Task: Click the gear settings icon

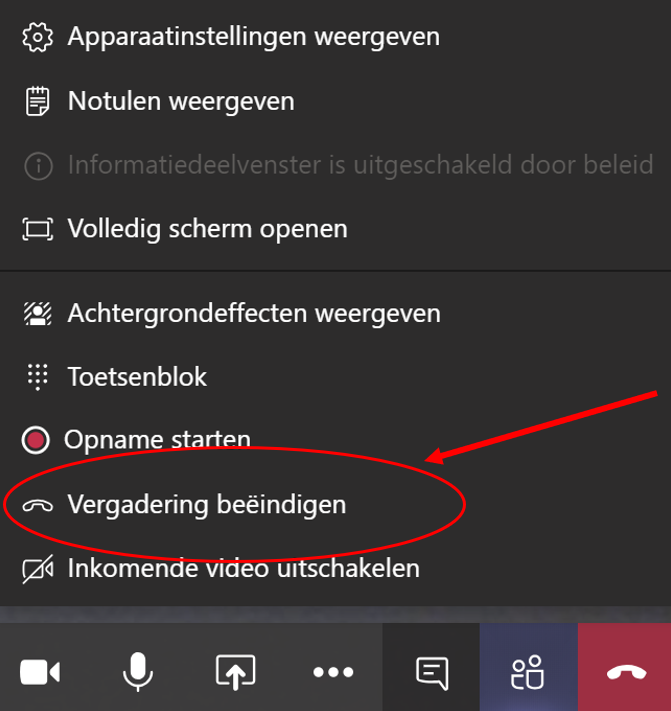Action: click(x=38, y=37)
